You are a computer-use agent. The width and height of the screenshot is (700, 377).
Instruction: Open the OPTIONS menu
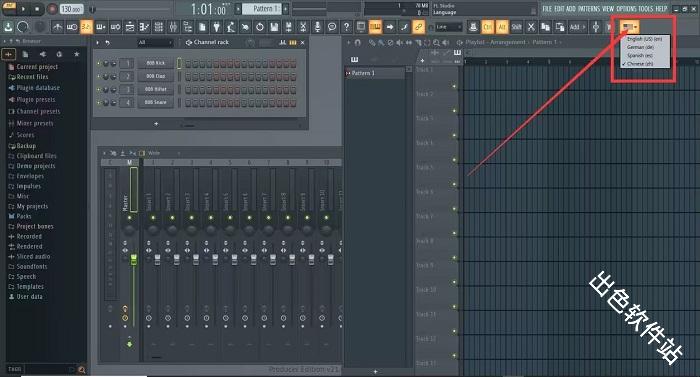[626, 8]
